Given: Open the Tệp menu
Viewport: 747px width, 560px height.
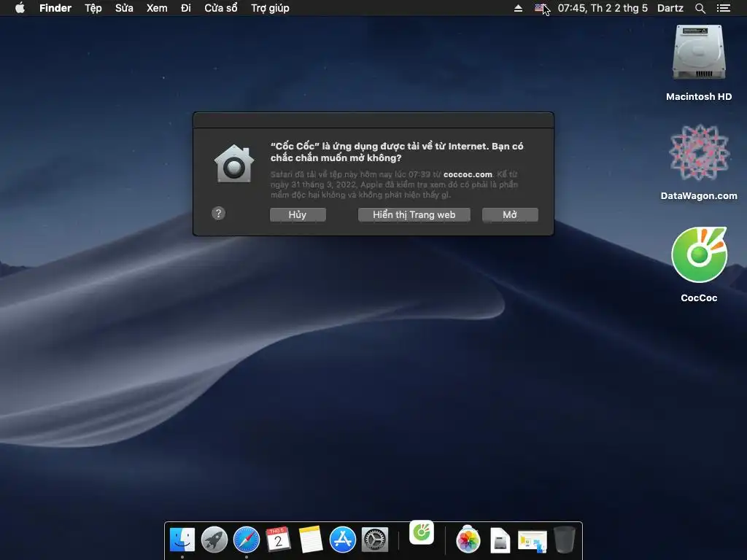Looking at the screenshot, I should [x=93, y=8].
